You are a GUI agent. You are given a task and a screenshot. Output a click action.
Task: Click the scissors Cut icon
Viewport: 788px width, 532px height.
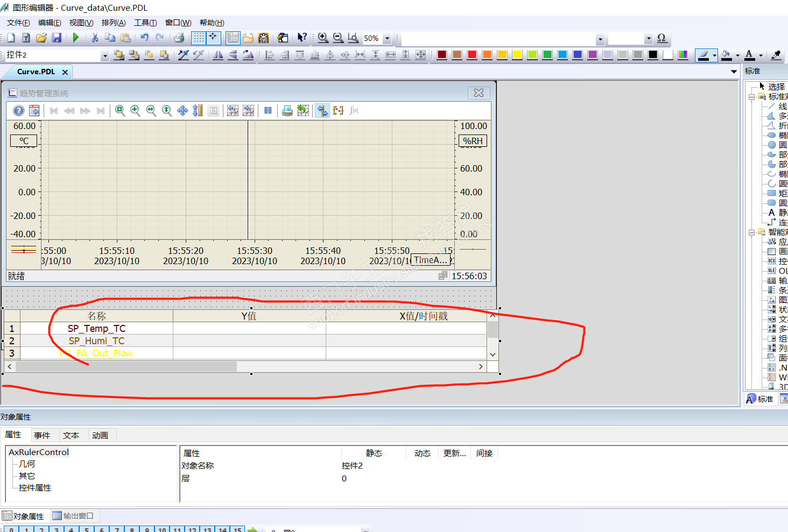(x=95, y=38)
